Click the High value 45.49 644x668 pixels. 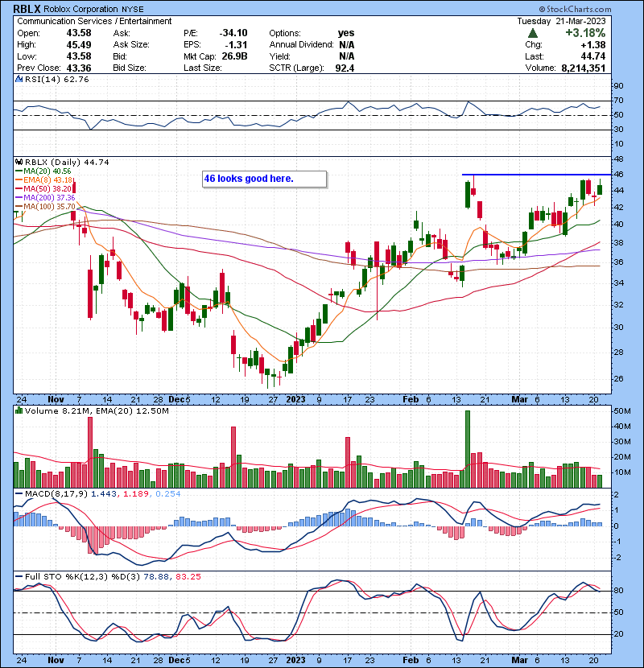click(x=78, y=44)
